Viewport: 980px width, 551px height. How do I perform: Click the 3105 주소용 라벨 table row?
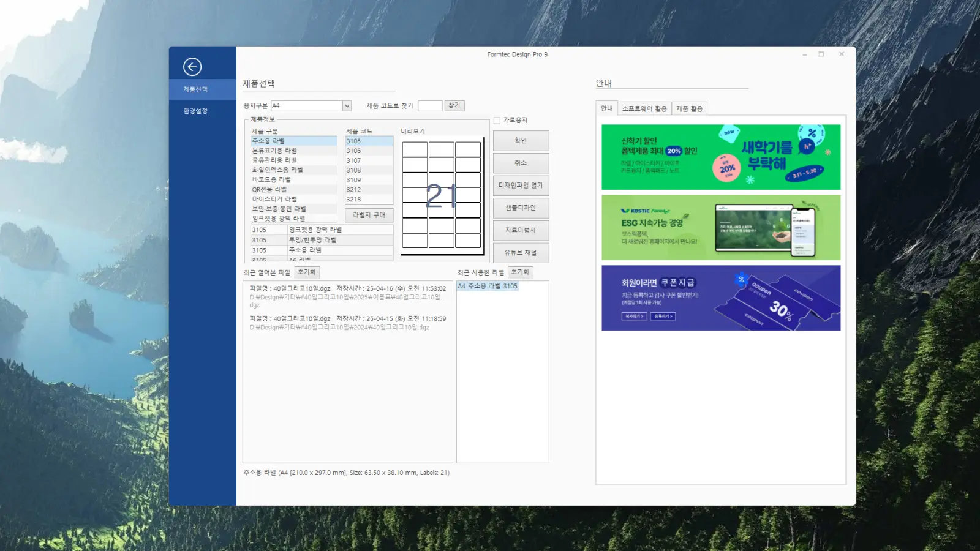pyautogui.click(x=322, y=250)
